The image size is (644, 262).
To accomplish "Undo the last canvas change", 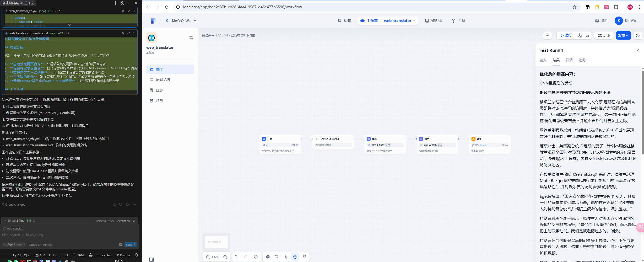I will pos(237,257).
